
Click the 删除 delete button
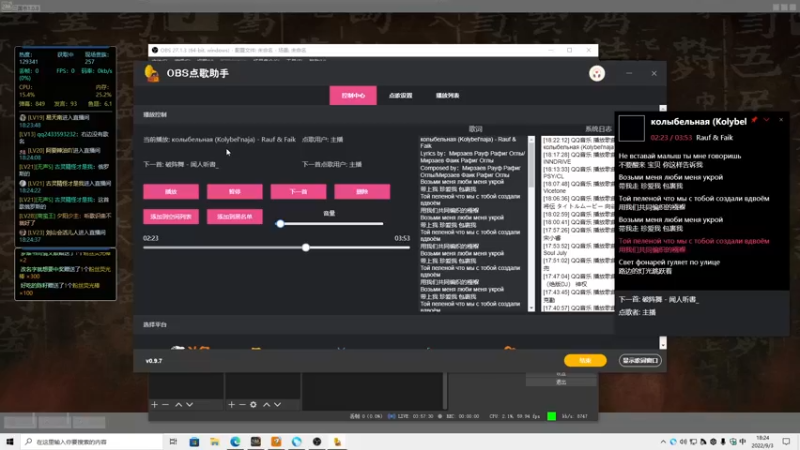pyautogui.click(x=362, y=192)
